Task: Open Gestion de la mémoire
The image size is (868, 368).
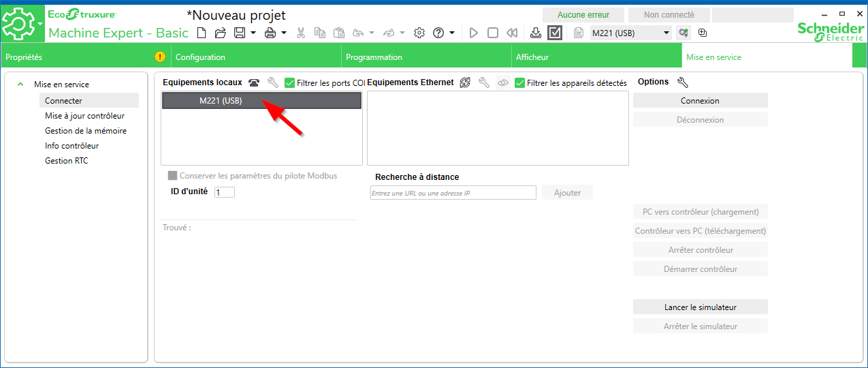Action: pos(86,131)
